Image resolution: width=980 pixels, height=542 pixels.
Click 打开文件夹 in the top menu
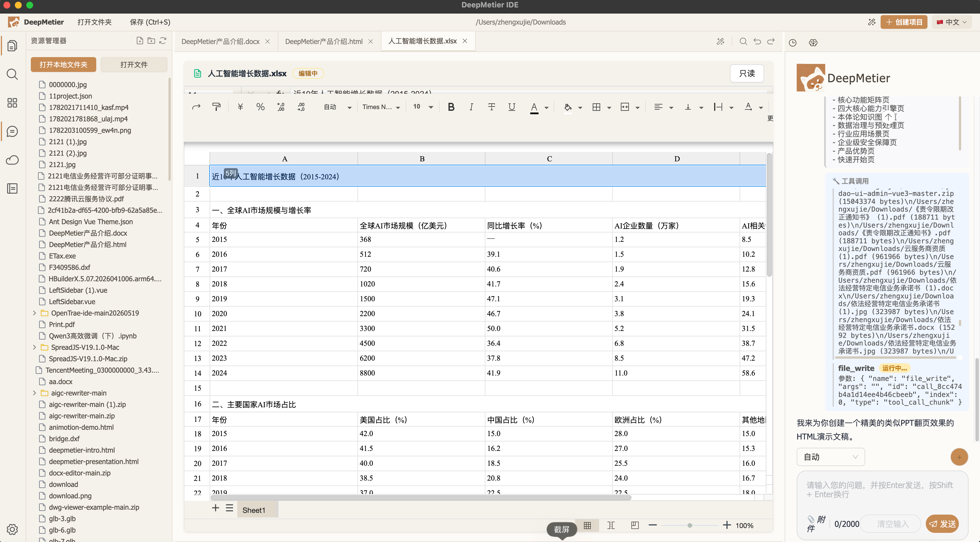click(x=94, y=22)
